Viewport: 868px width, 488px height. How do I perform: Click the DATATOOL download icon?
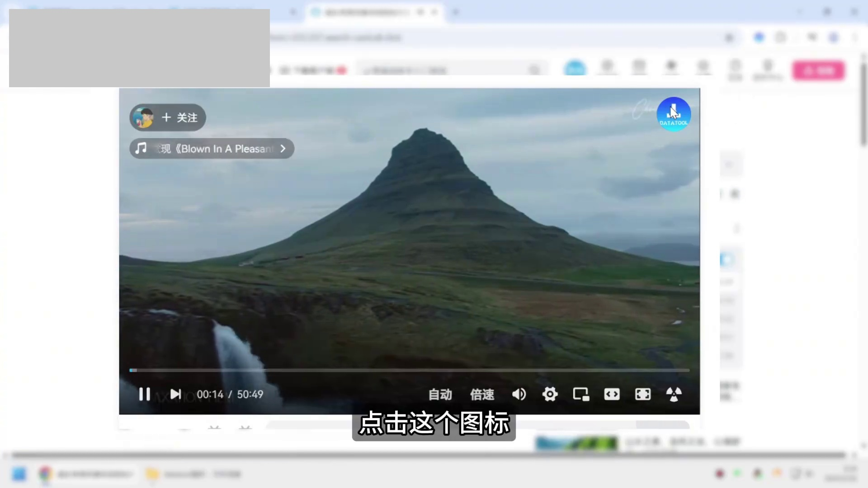click(673, 114)
